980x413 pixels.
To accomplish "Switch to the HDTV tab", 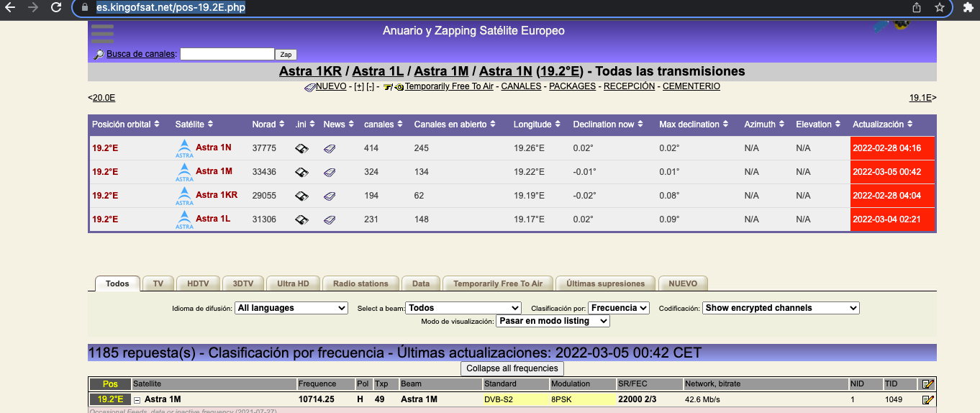I will (x=198, y=283).
